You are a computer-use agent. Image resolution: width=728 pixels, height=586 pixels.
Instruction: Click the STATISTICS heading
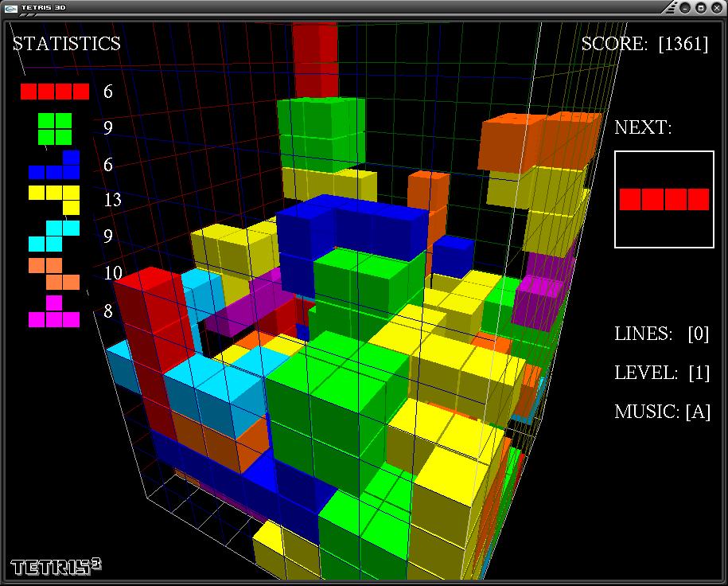[x=66, y=44]
